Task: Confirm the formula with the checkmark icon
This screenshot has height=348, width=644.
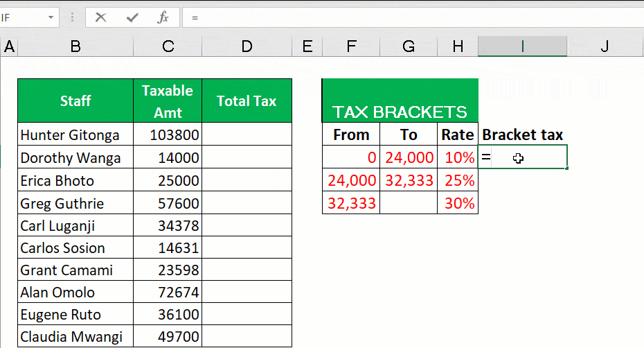Action: 132,17
